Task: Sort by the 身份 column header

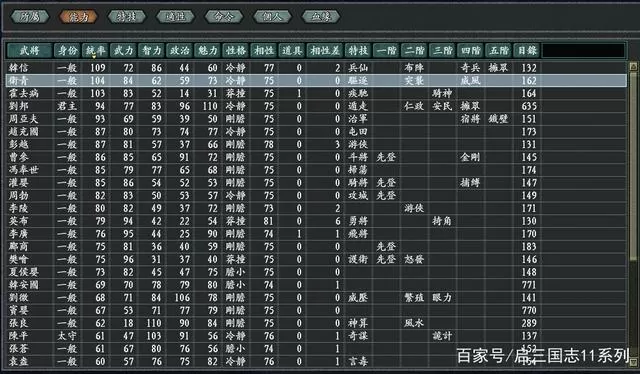Action: [x=67, y=51]
